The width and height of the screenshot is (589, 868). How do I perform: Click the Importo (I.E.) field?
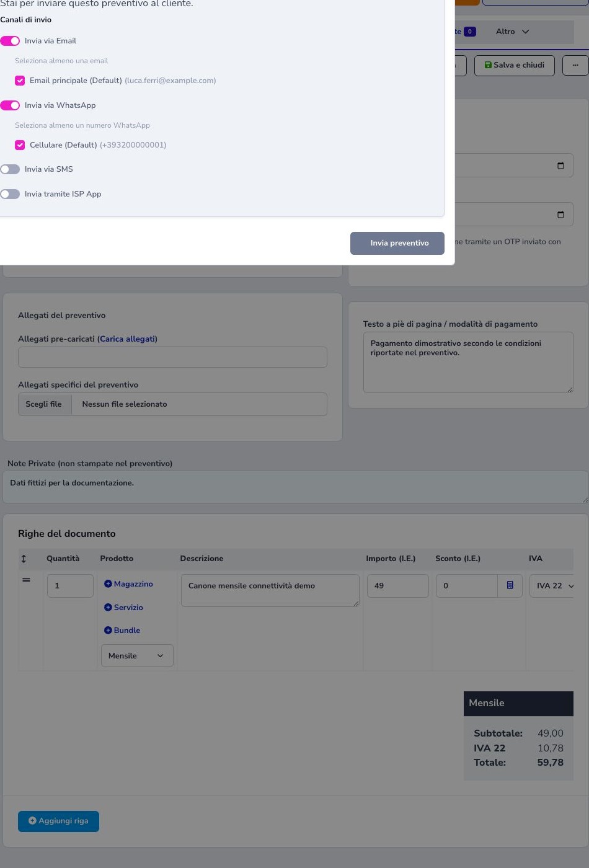398,586
